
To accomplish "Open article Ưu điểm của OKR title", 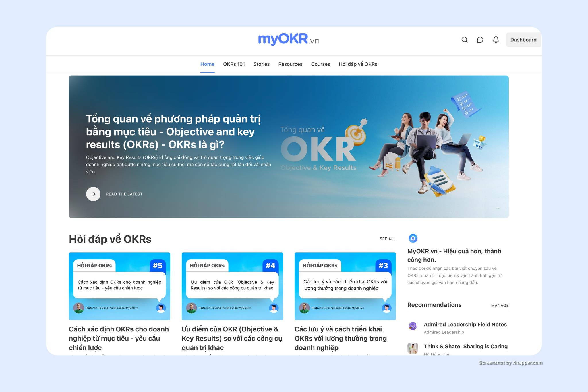I will pos(232,338).
